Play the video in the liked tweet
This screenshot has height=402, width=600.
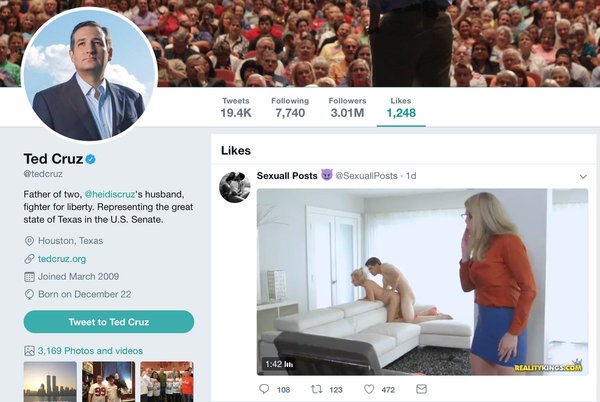point(422,282)
